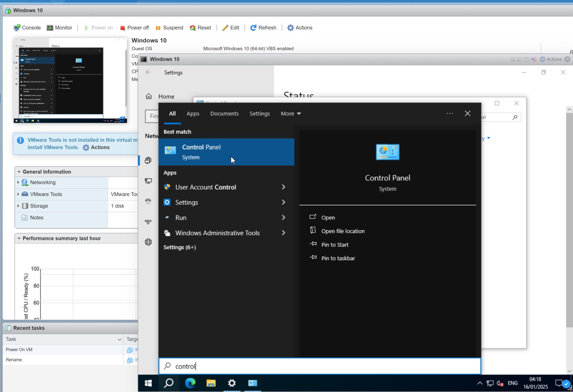This screenshot has height=392, width=573.
Task: Open console window Actions menu
Action: 551,59
